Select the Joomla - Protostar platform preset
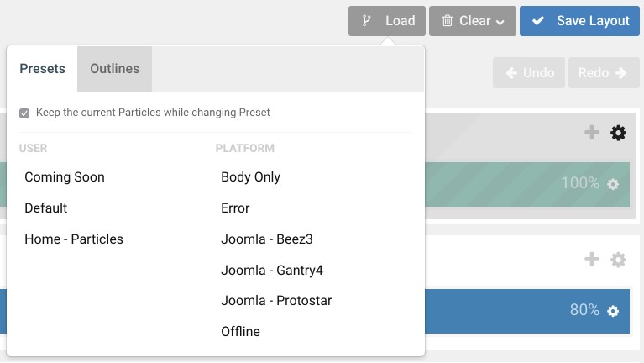 [276, 301]
